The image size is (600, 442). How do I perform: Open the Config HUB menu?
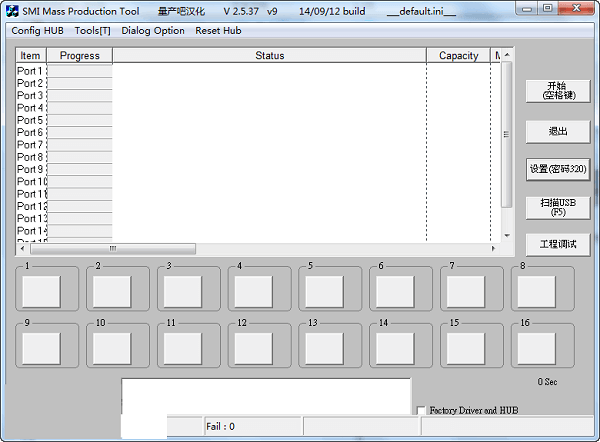click(37, 30)
